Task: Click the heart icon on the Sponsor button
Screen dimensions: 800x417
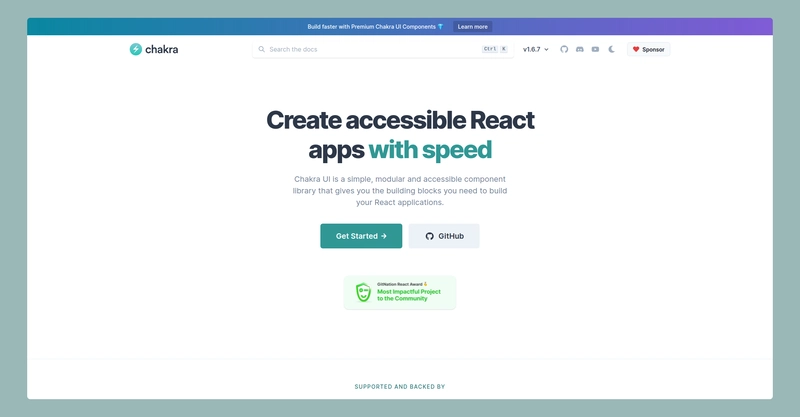Action: [636, 49]
